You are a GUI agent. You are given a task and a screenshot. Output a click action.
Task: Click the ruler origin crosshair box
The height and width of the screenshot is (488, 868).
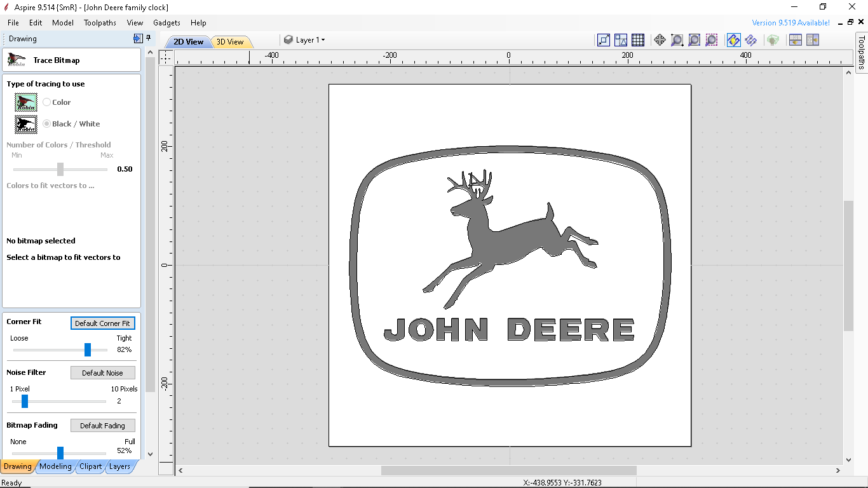[x=165, y=58]
